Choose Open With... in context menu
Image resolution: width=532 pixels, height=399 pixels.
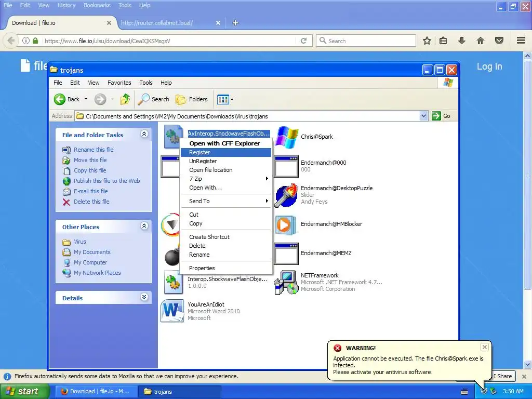click(x=225, y=188)
